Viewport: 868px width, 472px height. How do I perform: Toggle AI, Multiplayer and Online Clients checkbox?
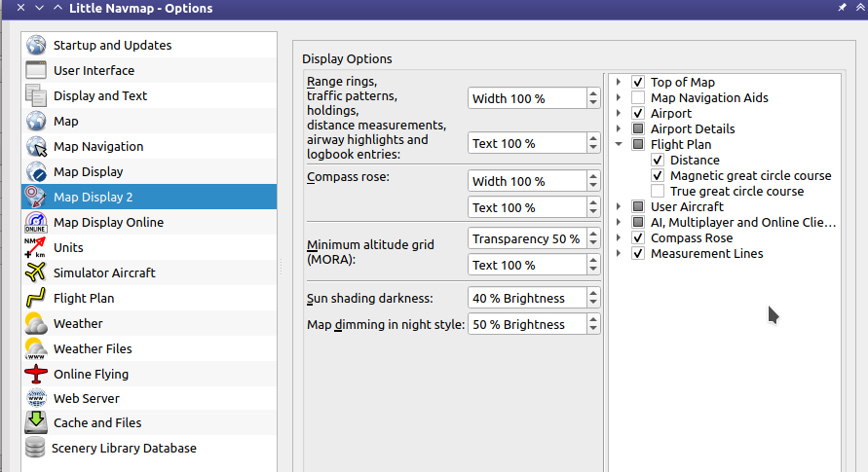point(638,222)
